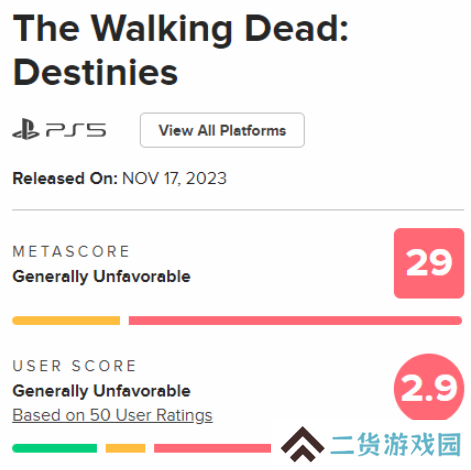
Task: Click the horizontal divider below release date
Action: (238, 210)
